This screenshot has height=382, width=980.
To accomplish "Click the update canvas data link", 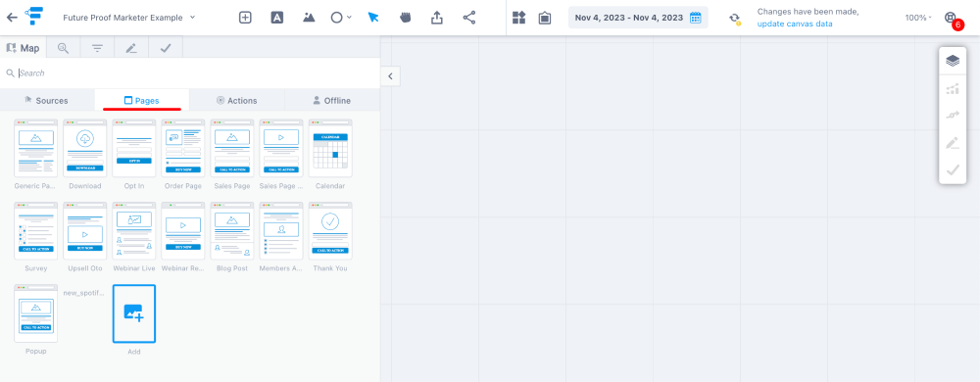I will coord(795,24).
